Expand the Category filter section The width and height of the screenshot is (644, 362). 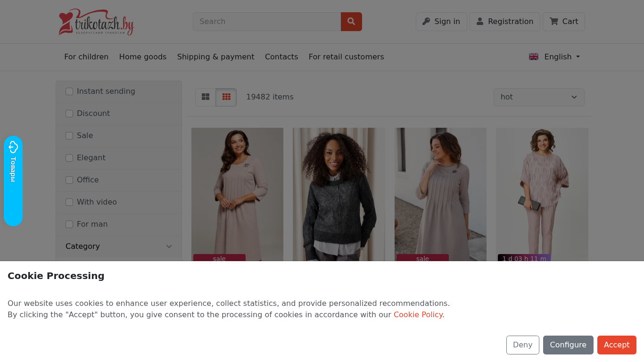[119, 247]
